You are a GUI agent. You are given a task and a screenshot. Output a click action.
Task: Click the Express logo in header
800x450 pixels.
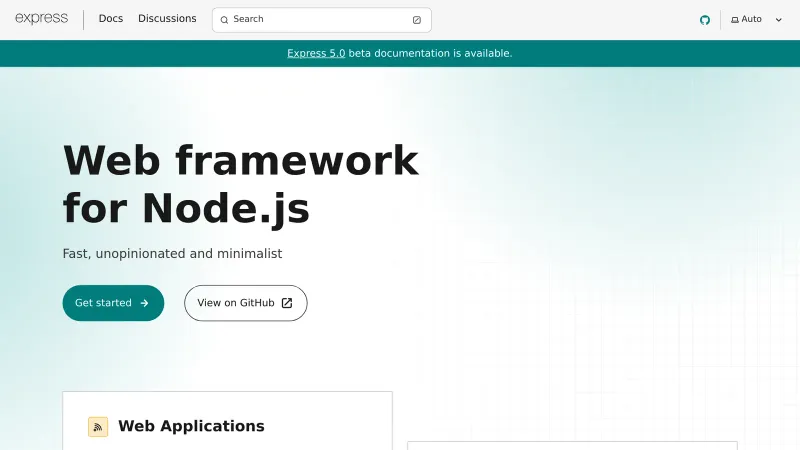click(x=42, y=19)
